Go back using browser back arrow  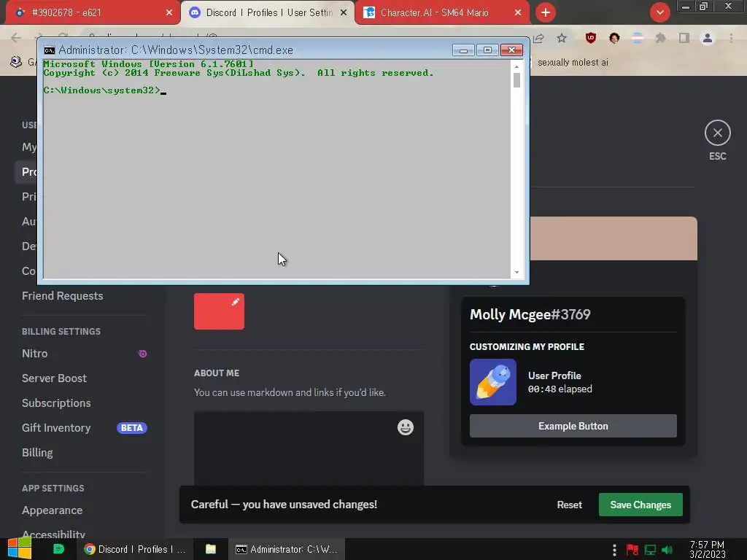[16, 37]
